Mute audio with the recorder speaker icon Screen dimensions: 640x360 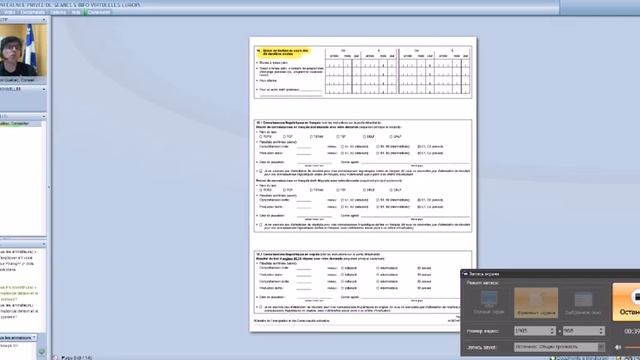click(618, 347)
